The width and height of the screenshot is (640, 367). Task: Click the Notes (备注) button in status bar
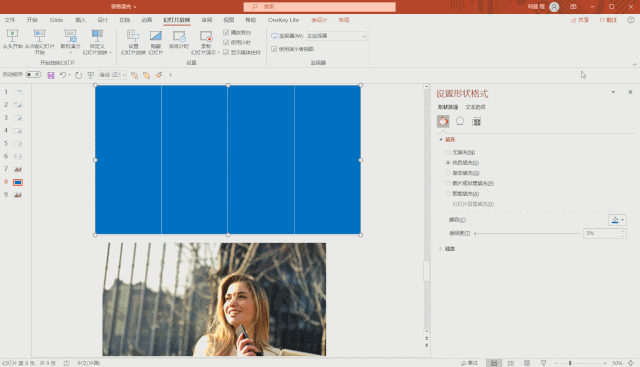pos(469,363)
